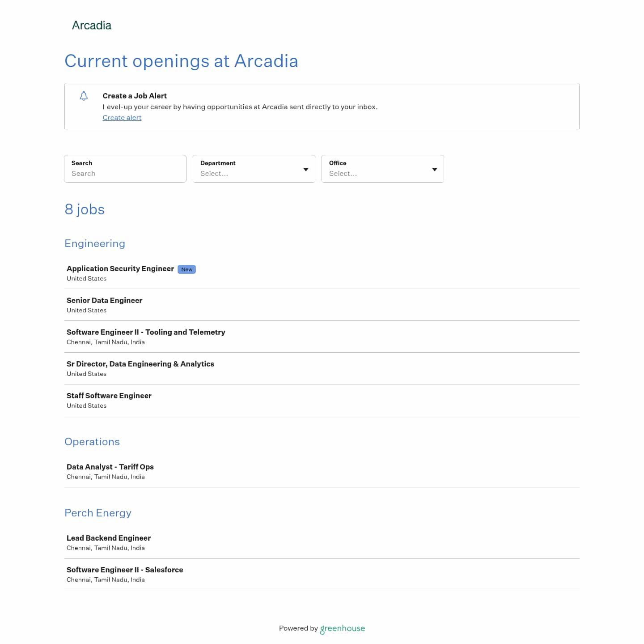Screen dimensions: 644x644
Task: Select the Data Analyst - Tariff Ops job
Action: 110,467
